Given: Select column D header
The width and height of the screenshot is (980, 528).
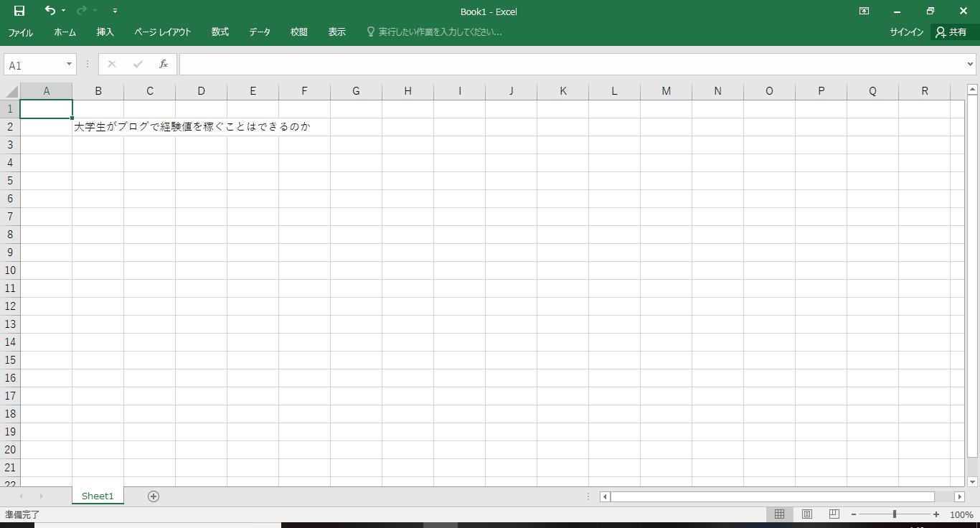Looking at the screenshot, I should tap(202, 91).
